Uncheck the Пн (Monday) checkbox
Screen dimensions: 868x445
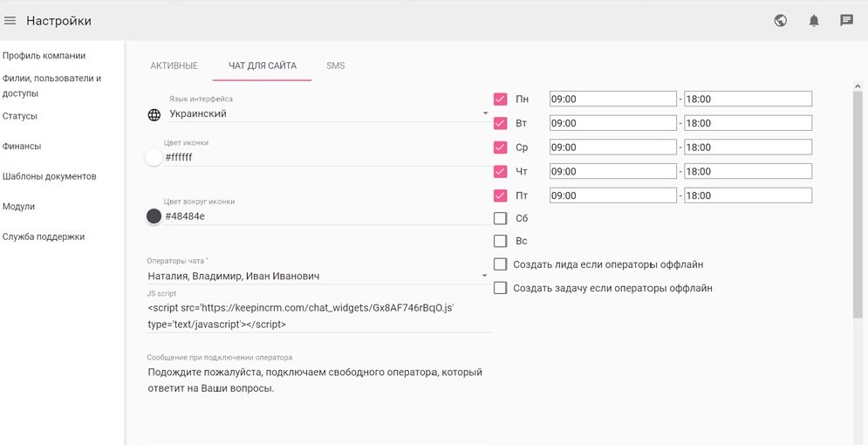[500, 99]
